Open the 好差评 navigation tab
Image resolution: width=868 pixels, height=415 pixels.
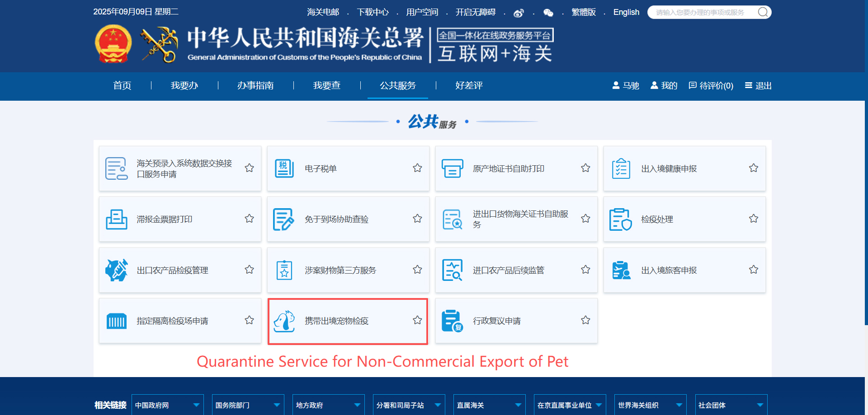469,85
